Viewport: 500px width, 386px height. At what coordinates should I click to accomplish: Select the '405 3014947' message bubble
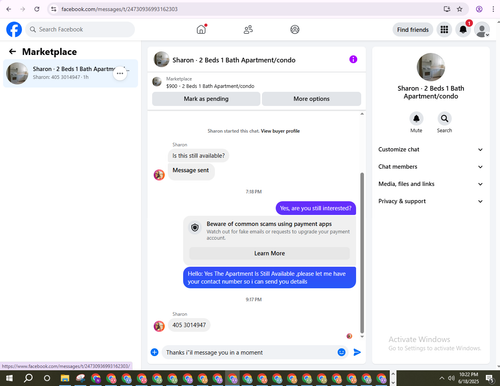[x=189, y=325]
